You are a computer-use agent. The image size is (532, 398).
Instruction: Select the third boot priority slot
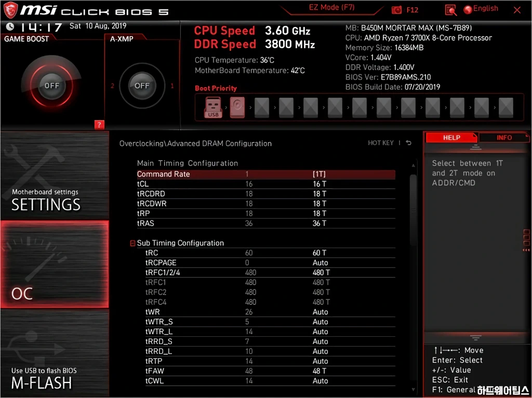262,107
